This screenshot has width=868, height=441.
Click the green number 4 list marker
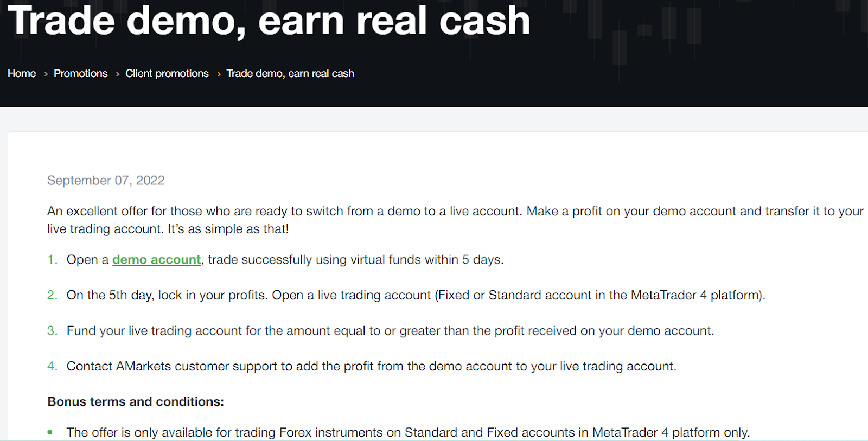pyautogui.click(x=52, y=366)
